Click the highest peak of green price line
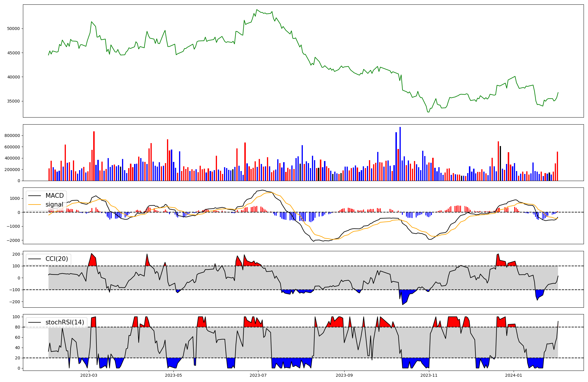588x382 pixels. pos(257,10)
